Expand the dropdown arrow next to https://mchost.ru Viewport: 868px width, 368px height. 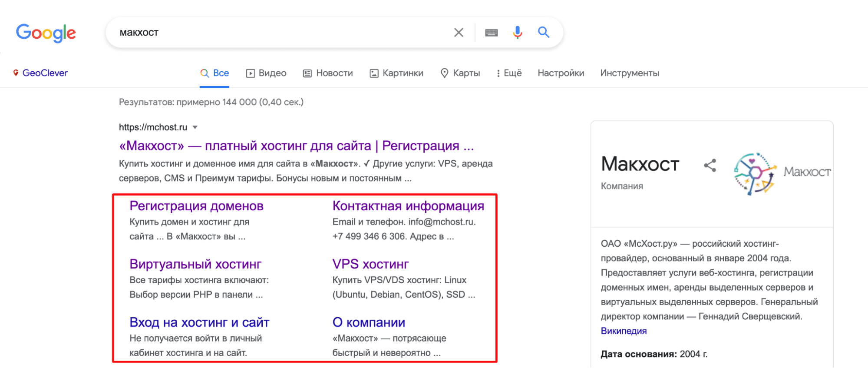(x=195, y=127)
